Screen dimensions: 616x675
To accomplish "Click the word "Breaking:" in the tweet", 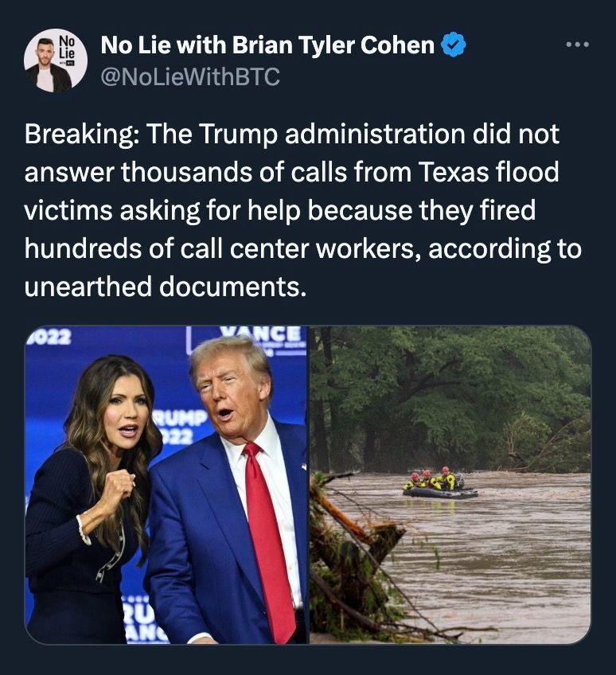I will pos(82,135).
